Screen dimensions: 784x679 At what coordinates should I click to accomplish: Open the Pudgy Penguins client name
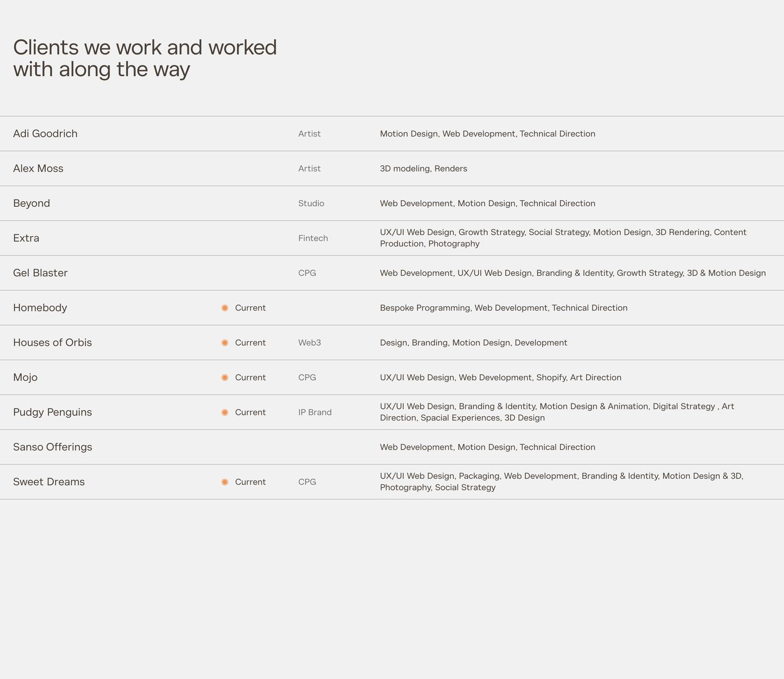click(52, 412)
